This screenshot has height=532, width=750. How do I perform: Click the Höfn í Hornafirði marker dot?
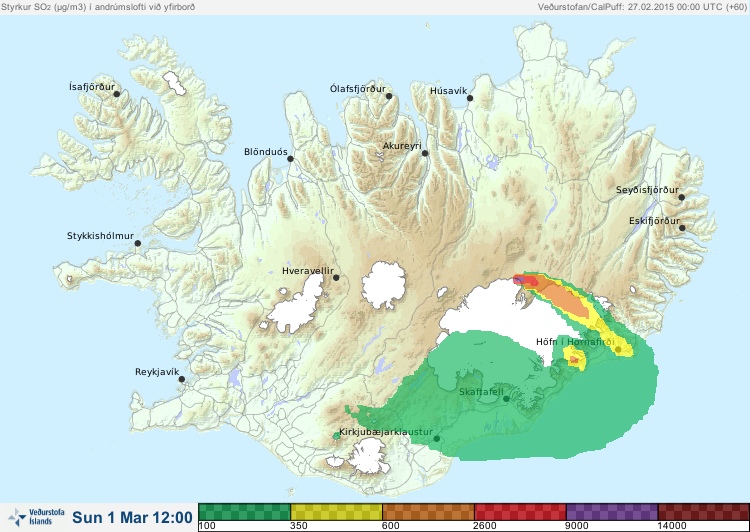click(x=618, y=350)
